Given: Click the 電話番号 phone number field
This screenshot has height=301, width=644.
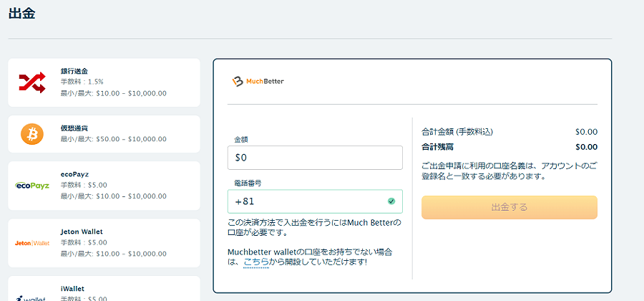Looking at the screenshot, I should click(x=315, y=201).
